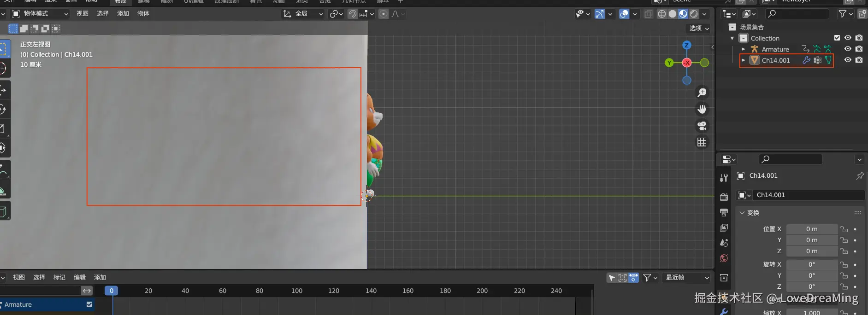Click modifier wrench icon on Ch14.001 row
Viewport: 868px width, 315px height.
tap(806, 60)
